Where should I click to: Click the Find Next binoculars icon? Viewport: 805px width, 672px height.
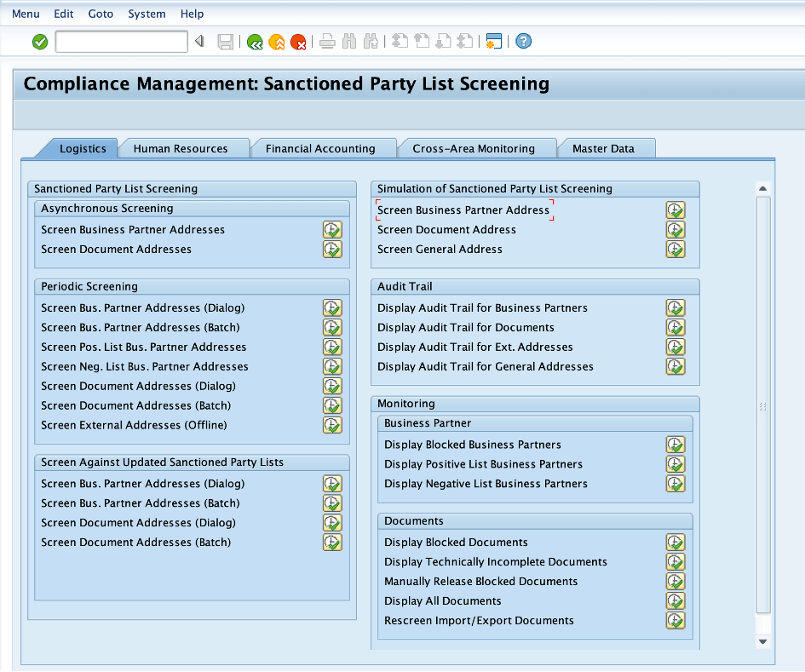[371, 42]
